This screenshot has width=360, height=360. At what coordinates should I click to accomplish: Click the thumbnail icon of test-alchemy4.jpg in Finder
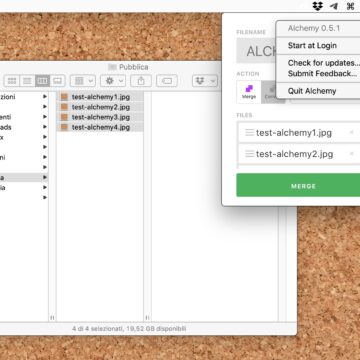pos(64,127)
